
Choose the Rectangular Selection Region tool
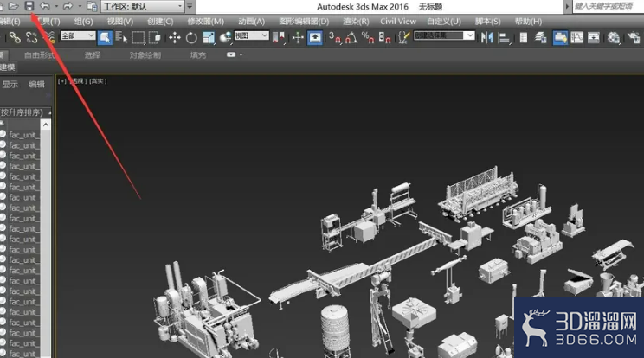tap(138, 38)
